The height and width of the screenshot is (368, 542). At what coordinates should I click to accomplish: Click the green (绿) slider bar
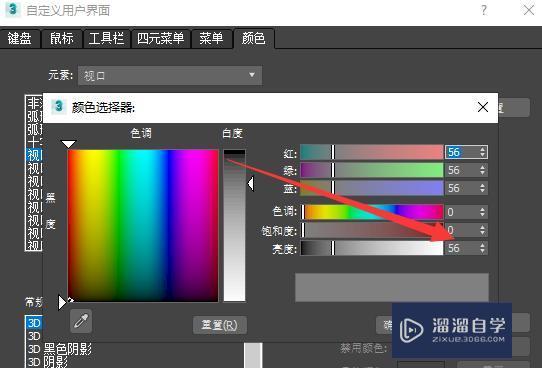click(372, 170)
